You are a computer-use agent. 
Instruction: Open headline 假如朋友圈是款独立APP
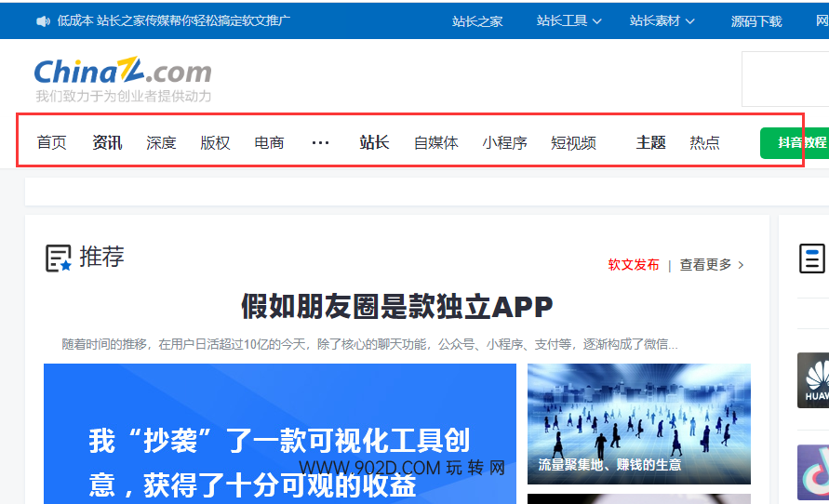[x=397, y=305]
